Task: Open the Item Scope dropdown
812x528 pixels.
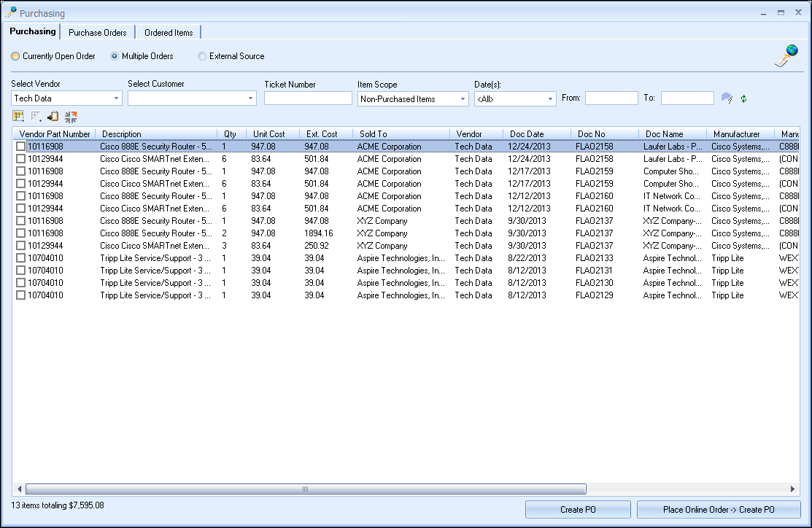Action: pos(463,99)
